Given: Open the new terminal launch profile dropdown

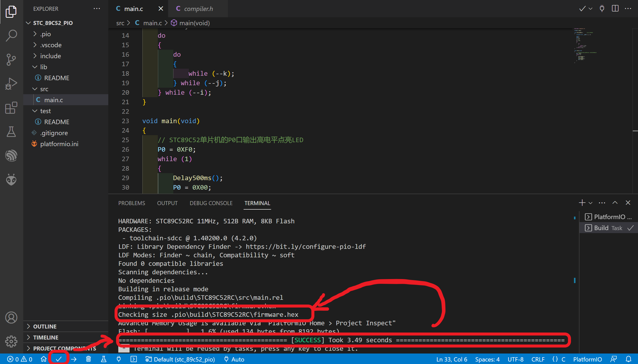Looking at the screenshot, I should pos(591,203).
